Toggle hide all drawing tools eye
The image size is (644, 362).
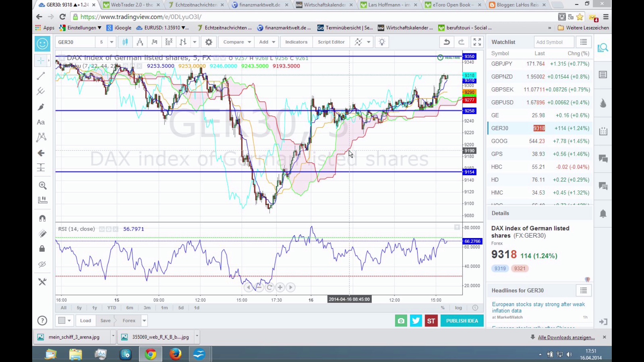[x=42, y=264]
